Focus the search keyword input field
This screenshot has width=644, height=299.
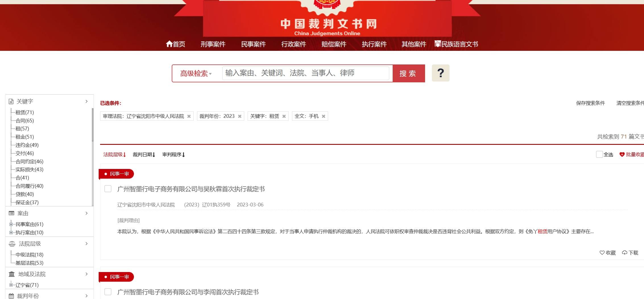pos(306,73)
